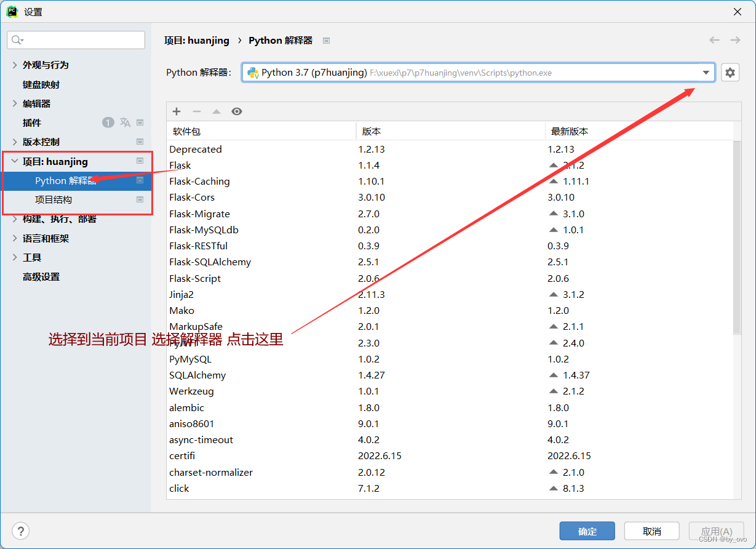
Task: Click the plus icon to install package
Action: [177, 111]
